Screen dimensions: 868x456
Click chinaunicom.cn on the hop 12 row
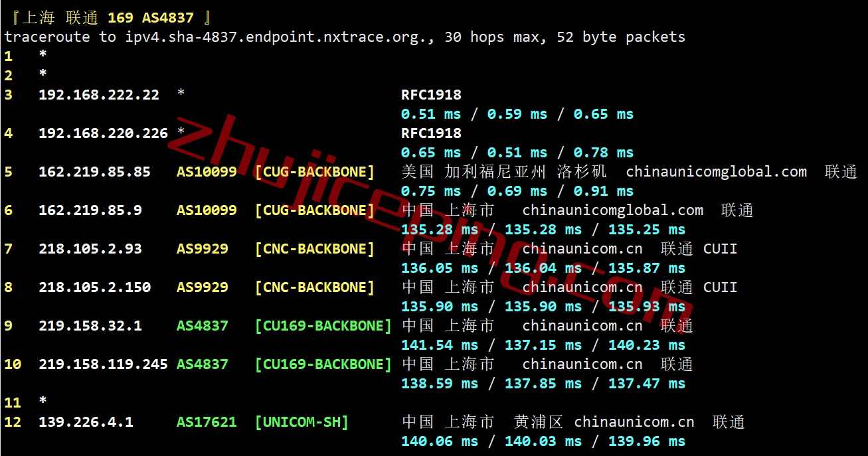pos(634,422)
